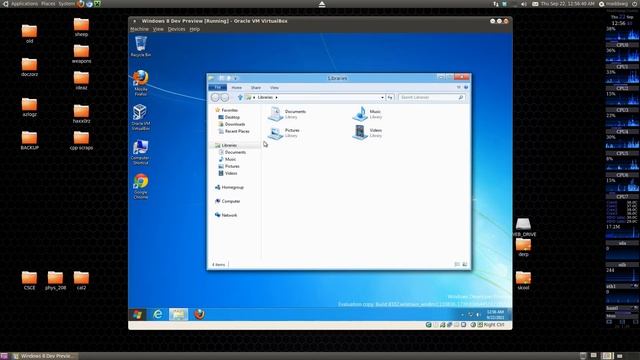Click the Windows Start button
Image resolution: width=640 pixels, height=360 pixels.
click(138, 314)
